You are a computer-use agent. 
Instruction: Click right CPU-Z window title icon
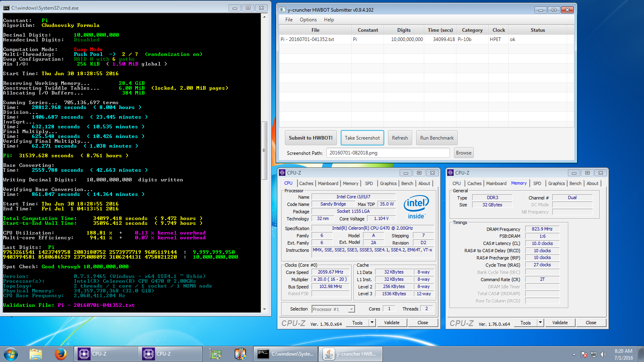(x=450, y=173)
